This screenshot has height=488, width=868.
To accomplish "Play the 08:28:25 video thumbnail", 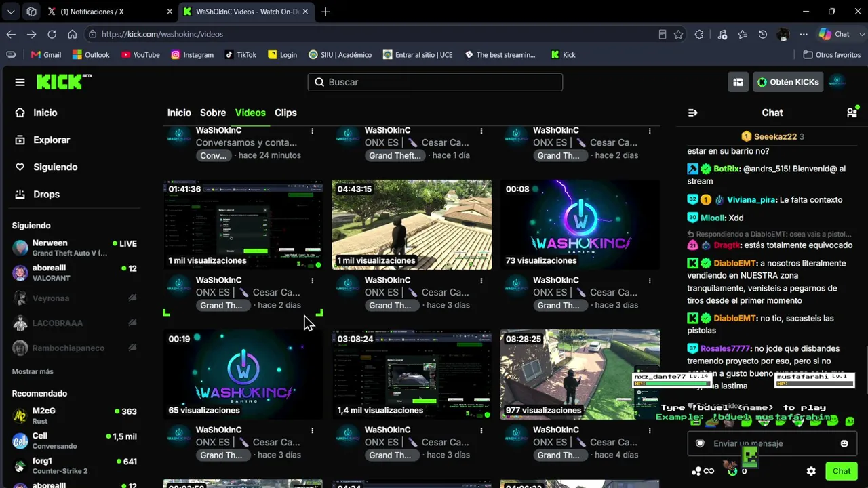I will click(x=580, y=375).
